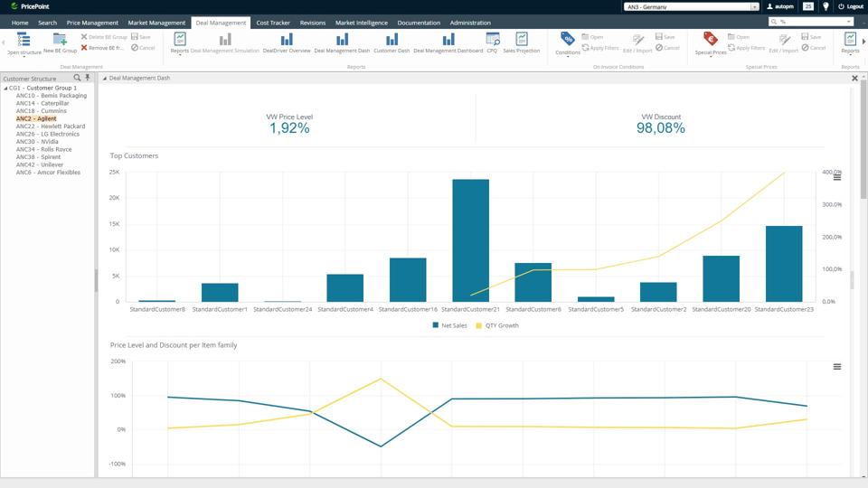
Task: Open the CPQ tool
Action: click(492, 40)
